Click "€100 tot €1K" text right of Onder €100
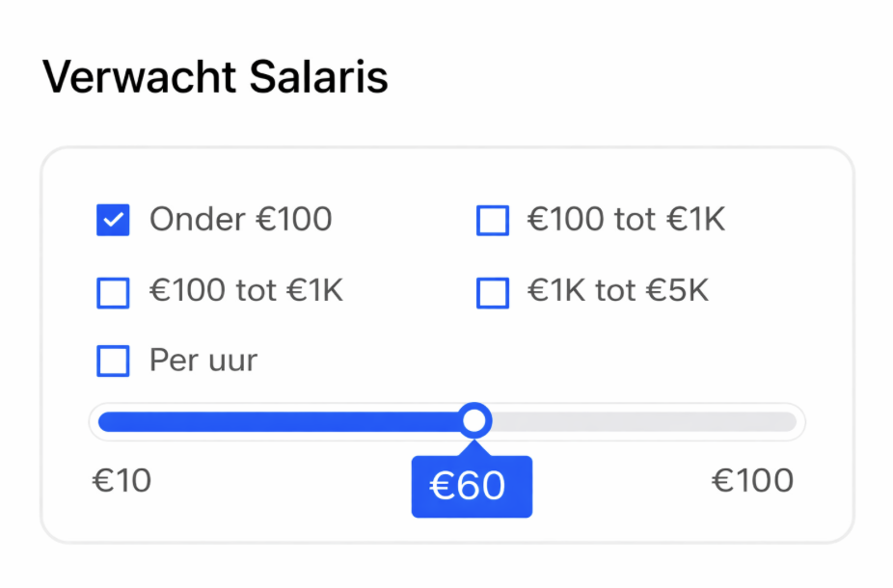 coord(626,220)
